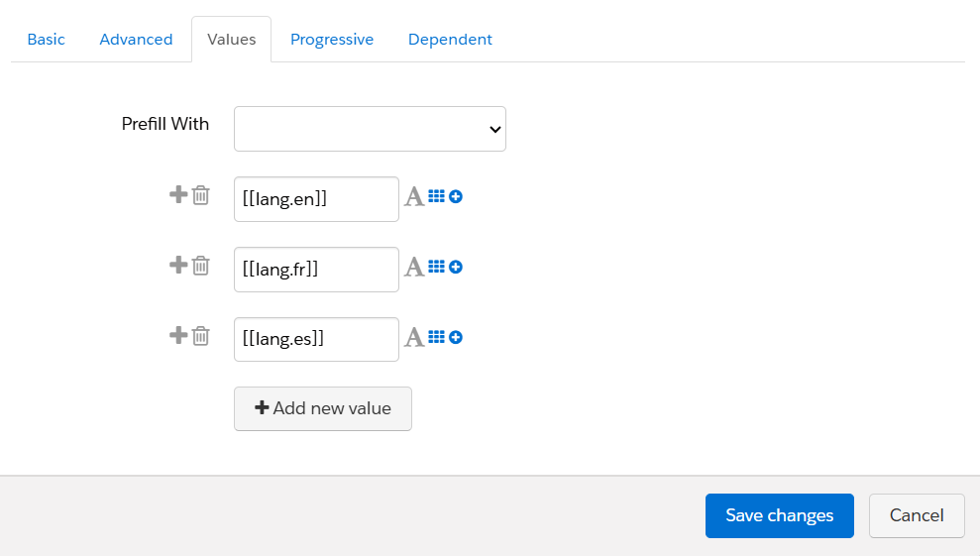Open the Advanced tab
Image resolution: width=980 pixels, height=556 pixels.
(136, 40)
